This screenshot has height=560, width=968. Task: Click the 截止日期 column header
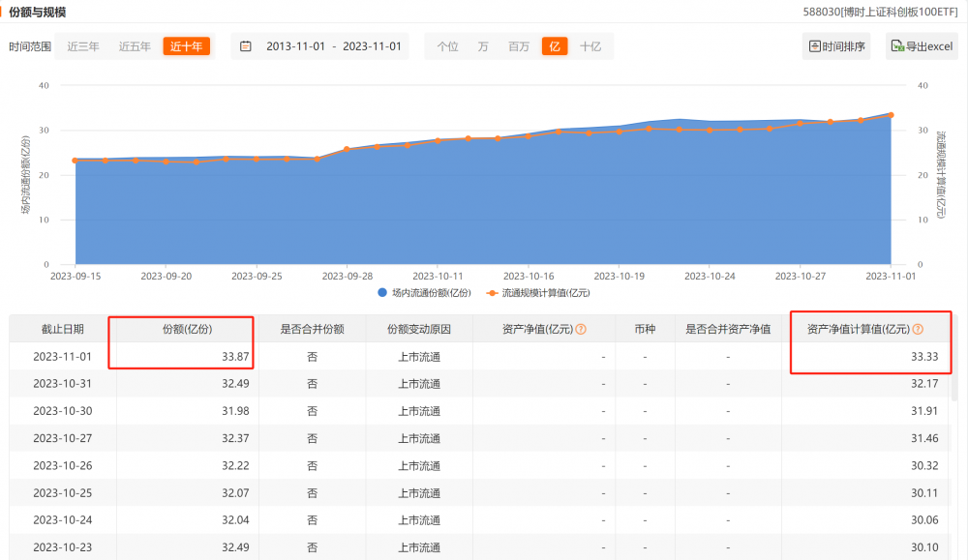(63, 329)
